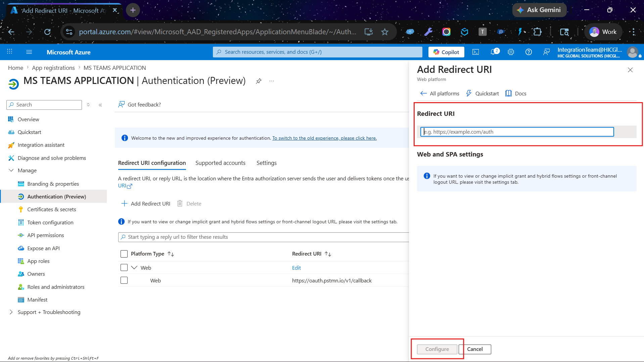
Task: Open the notifications bell
Action: tap(494, 52)
